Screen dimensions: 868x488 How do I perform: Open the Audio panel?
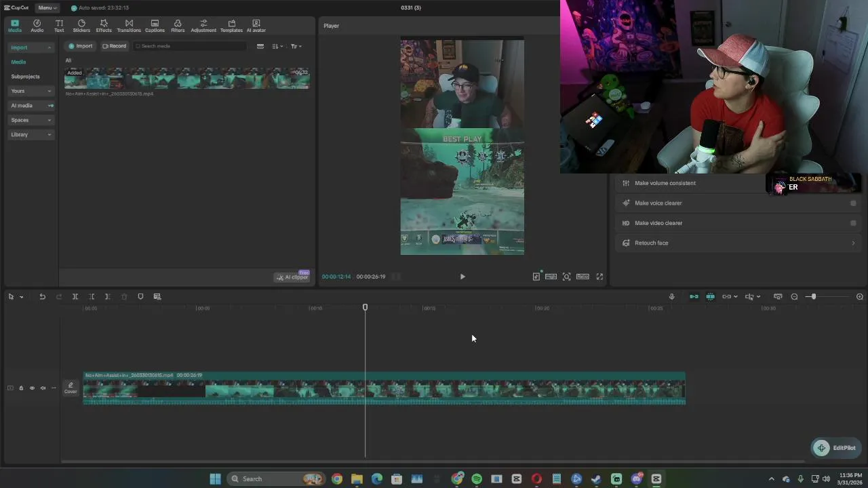37,26
